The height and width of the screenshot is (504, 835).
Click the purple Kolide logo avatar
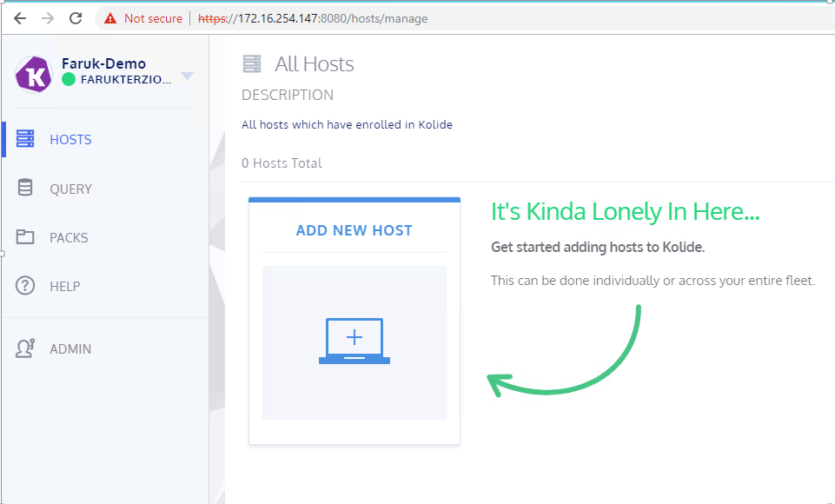[34, 75]
